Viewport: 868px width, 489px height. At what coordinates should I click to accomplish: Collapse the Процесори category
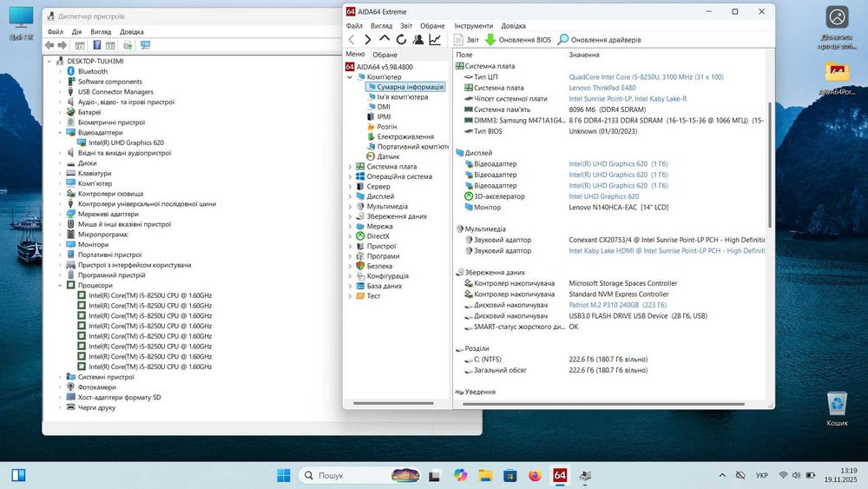(60, 285)
